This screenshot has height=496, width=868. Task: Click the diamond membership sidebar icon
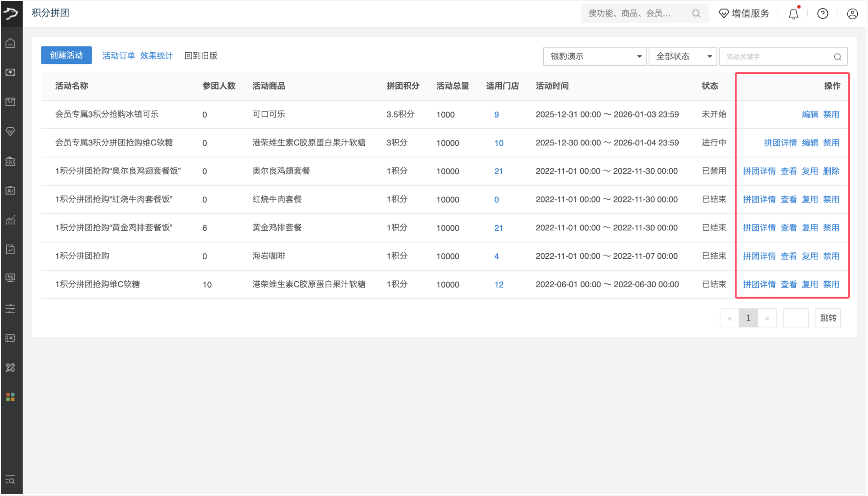(11, 131)
